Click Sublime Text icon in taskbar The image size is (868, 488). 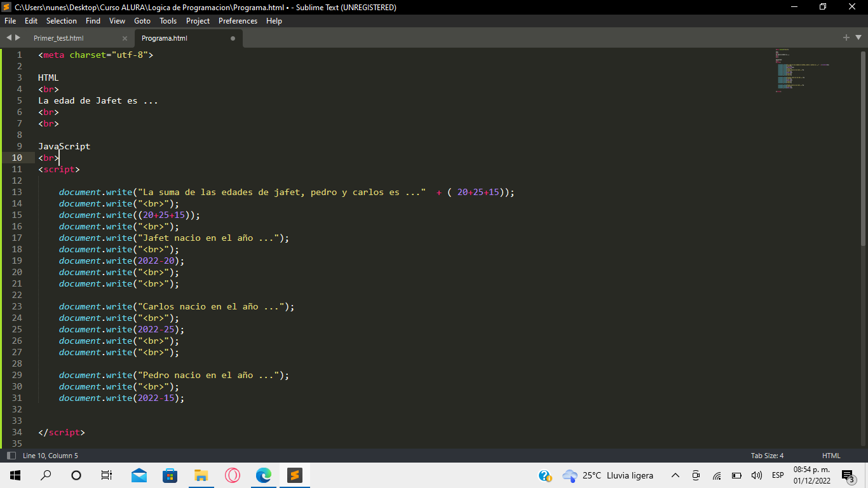[294, 475]
